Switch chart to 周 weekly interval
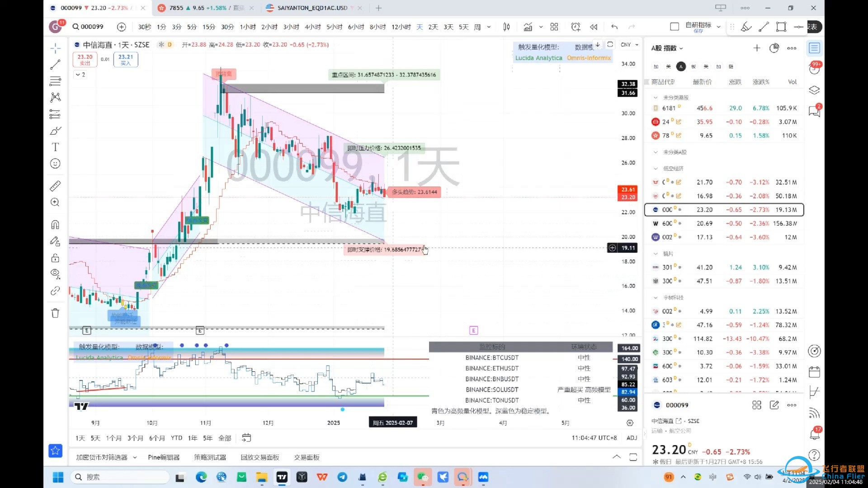 click(477, 27)
